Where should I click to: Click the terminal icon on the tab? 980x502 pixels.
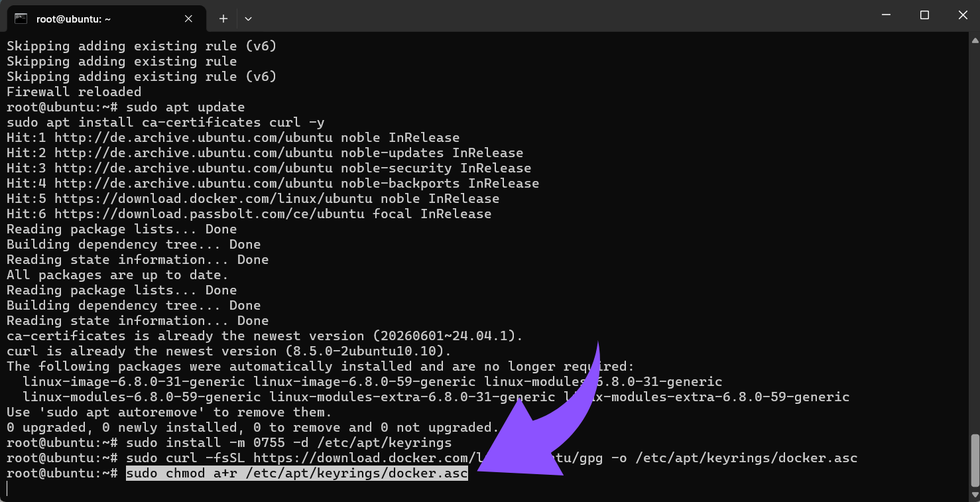point(21,19)
